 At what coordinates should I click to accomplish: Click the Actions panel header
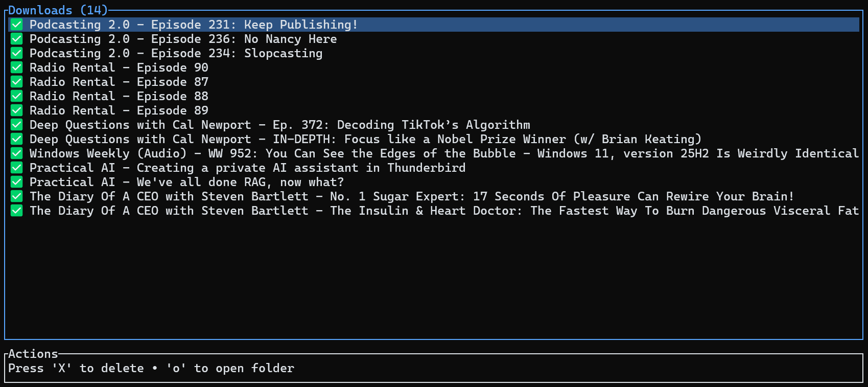click(x=33, y=354)
